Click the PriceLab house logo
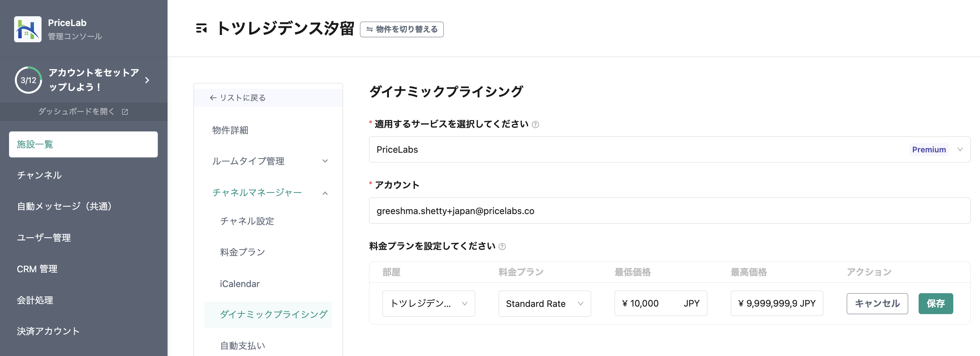This screenshot has width=980, height=356. coord(28,29)
